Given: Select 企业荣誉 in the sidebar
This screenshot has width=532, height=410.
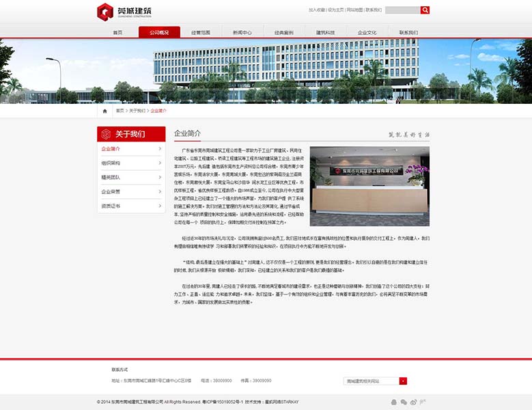Looking at the screenshot, I should tap(111, 192).
